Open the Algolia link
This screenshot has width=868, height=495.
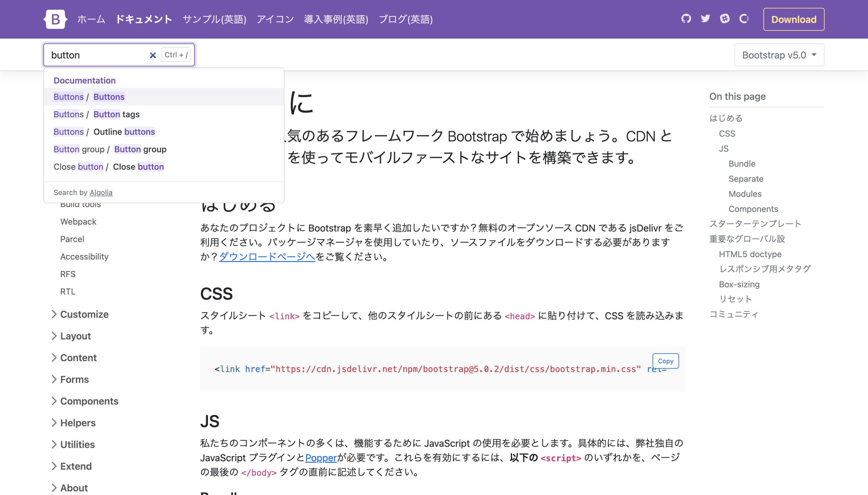[101, 193]
